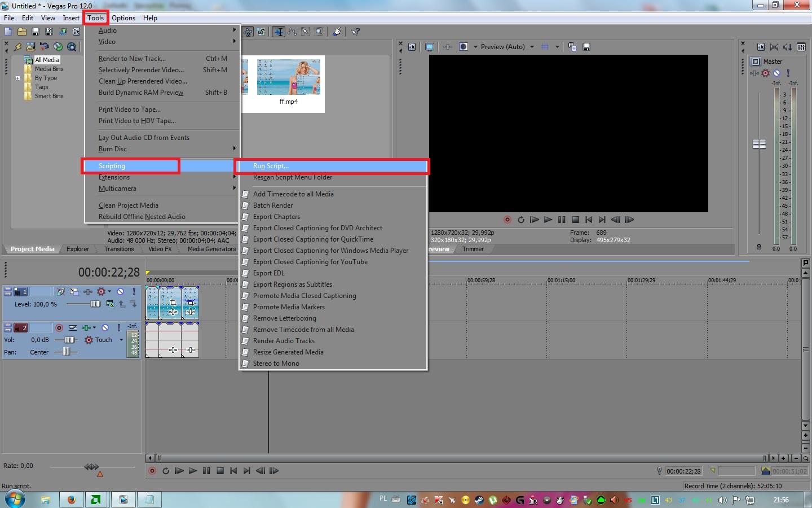
Task: Click Record button on timeline transport
Action: (x=152, y=471)
